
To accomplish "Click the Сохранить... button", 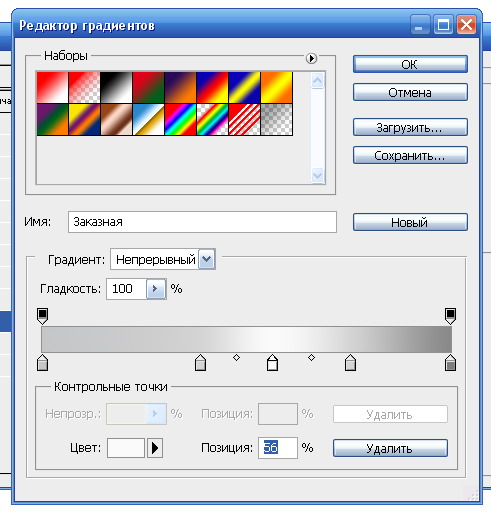I will click(x=410, y=155).
